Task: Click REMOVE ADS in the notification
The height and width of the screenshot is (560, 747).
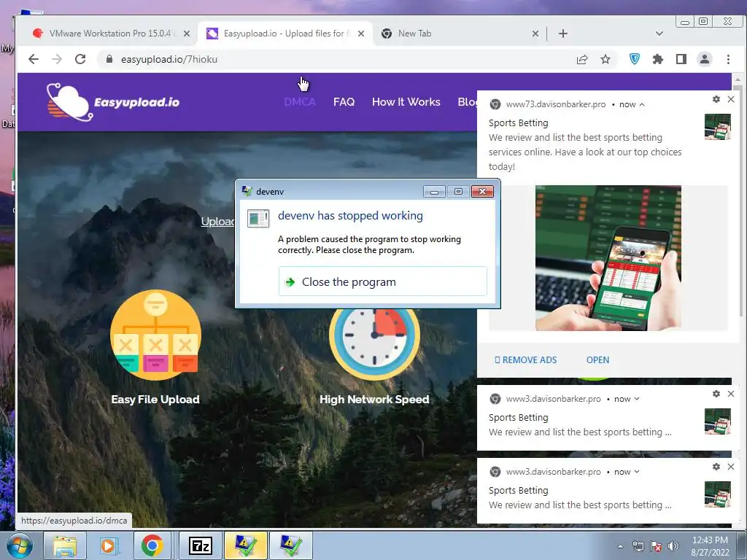Action: (x=525, y=360)
